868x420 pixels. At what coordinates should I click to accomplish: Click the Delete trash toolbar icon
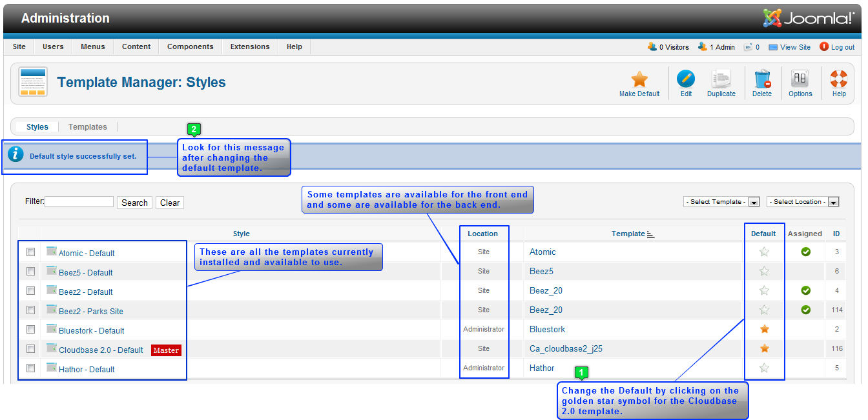[x=762, y=79]
